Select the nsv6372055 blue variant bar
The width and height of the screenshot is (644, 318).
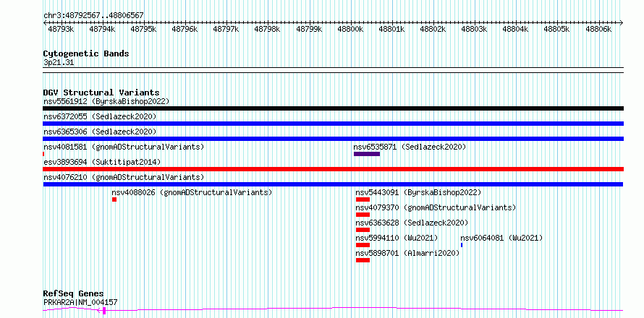[x=333, y=124]
